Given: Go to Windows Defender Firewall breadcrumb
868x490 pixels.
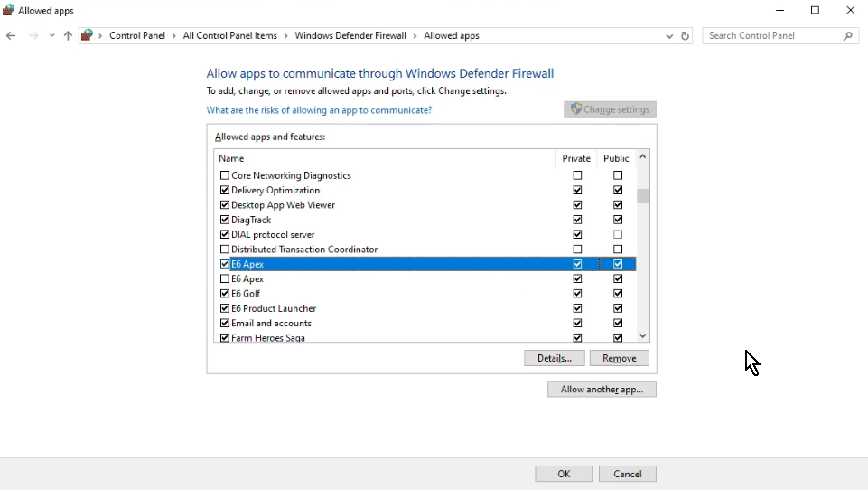Looking at the screenshot, I should coord(350,35).
